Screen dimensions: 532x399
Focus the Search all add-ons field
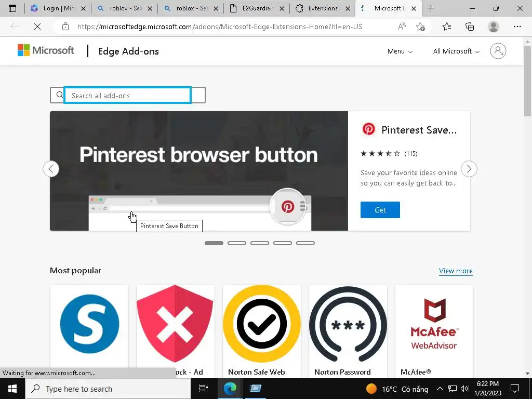[128, 96]
